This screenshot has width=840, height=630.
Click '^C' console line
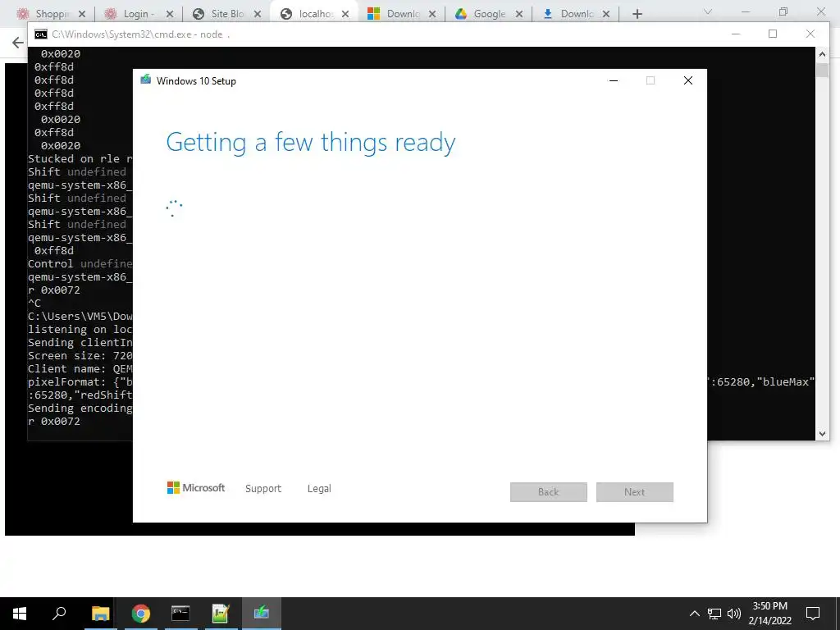pos(34,304)
